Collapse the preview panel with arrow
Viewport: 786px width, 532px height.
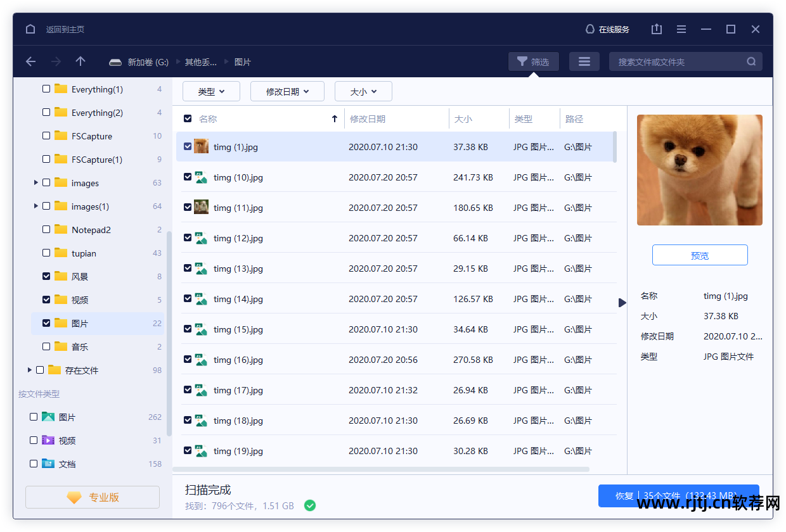coord(622,303)
